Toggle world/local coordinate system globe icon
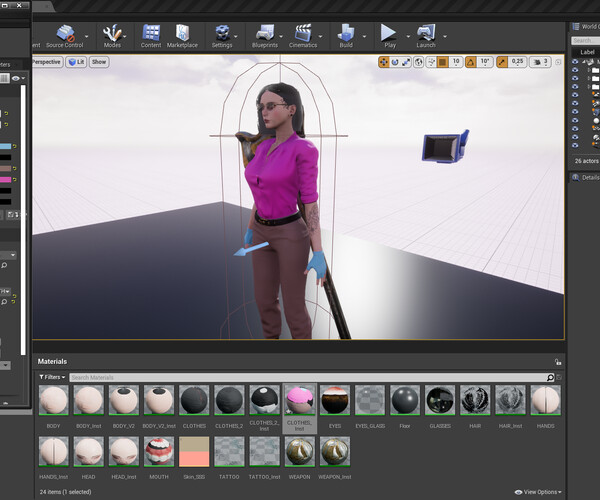Image resolution: width=600 pixels, height=500 pixels. pyautogui.click(x=419, y=62)
